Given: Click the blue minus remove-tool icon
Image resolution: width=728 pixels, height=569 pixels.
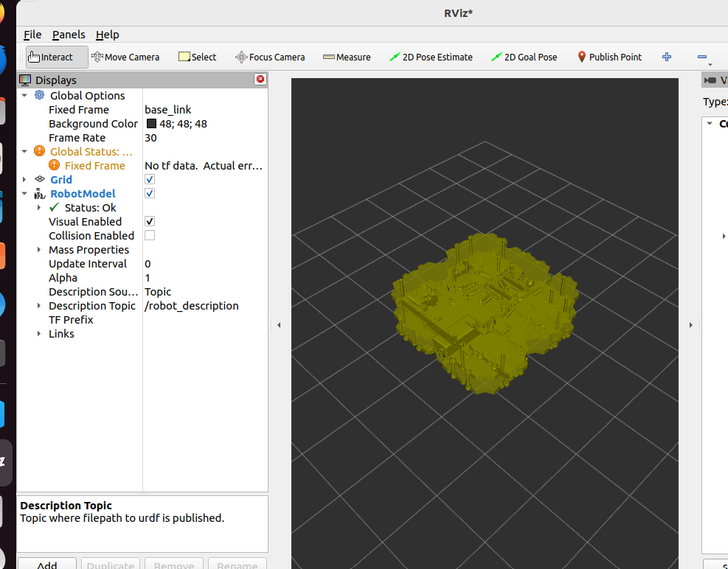Looking at the screenshot, I should (x=702, y=57).
